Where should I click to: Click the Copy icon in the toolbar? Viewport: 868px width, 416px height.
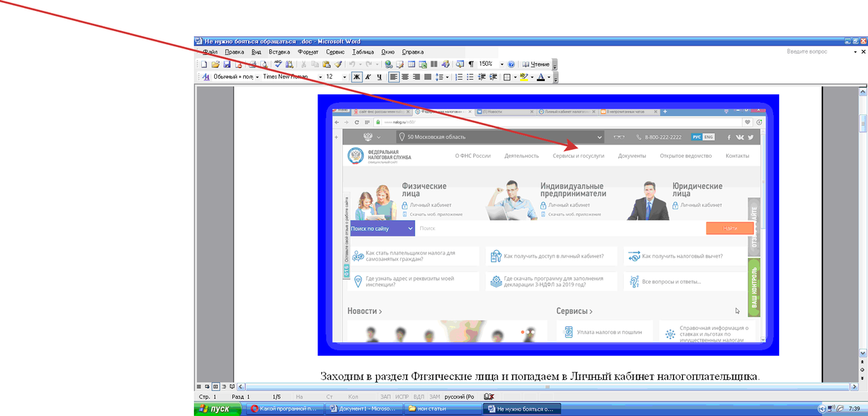pos(315,64)
